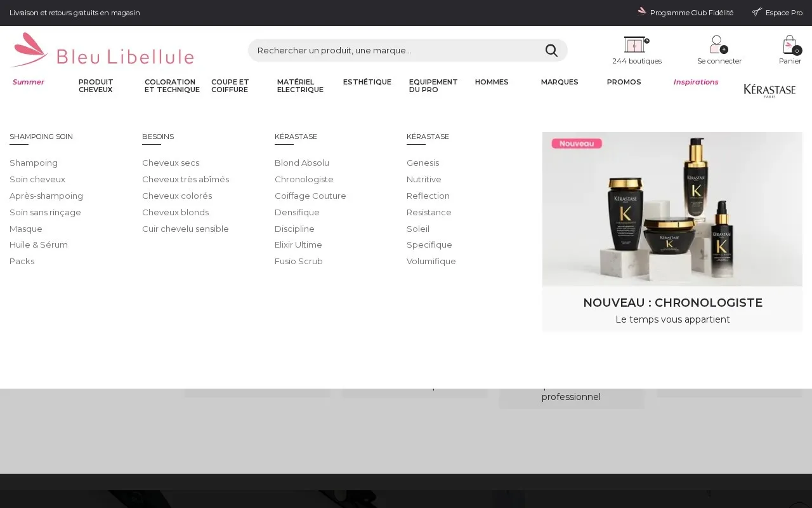Viewport: 812px width, 508px height.
Task: Open the Blond Absolu range
Action: pos(302,163)
